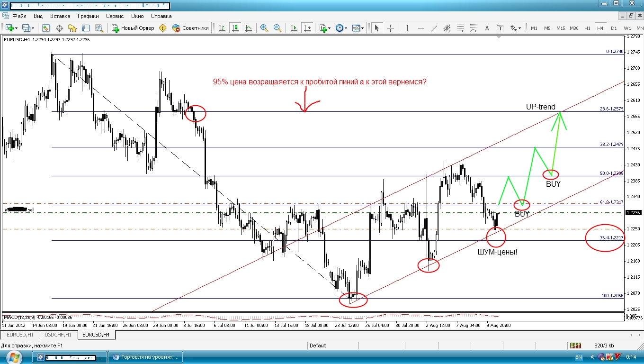This screenshot has height=364, width=644.
Task: Select the crosshair tool
Action: (390, 28)
